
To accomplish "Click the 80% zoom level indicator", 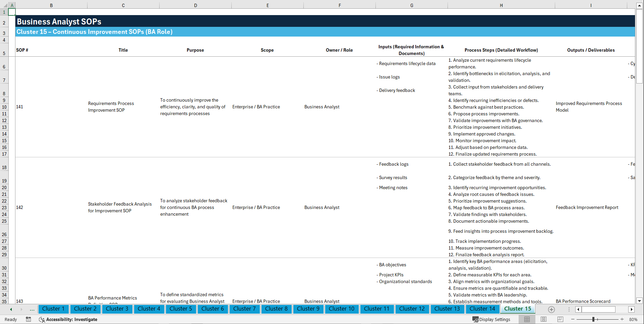I will tap(634, 319).
